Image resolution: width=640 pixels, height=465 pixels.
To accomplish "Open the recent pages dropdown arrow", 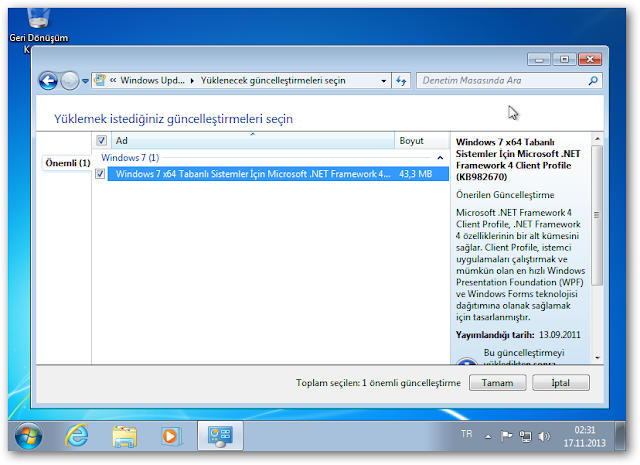I will coord(85,81).
